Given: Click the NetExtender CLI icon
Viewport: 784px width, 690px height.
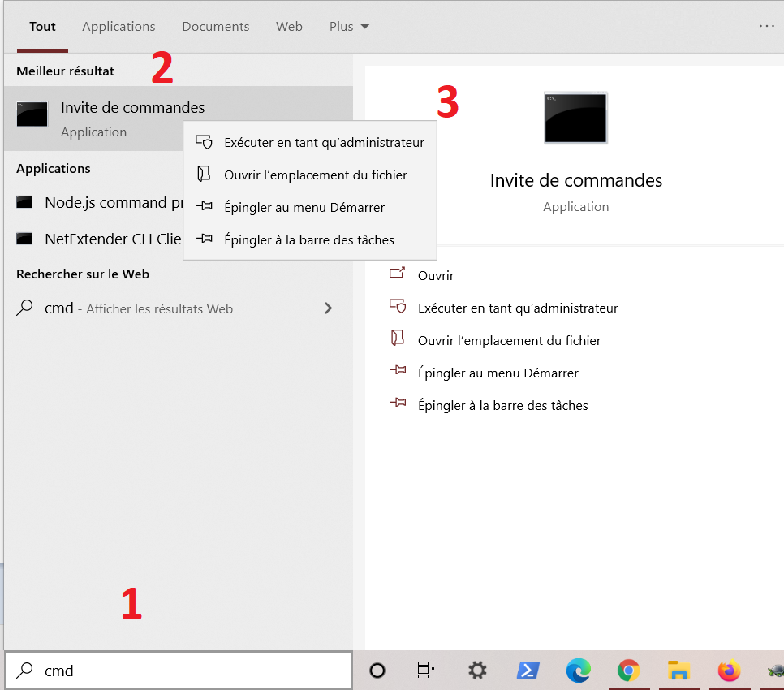Looking at the screenshot, I should click(x=24, y=239).
